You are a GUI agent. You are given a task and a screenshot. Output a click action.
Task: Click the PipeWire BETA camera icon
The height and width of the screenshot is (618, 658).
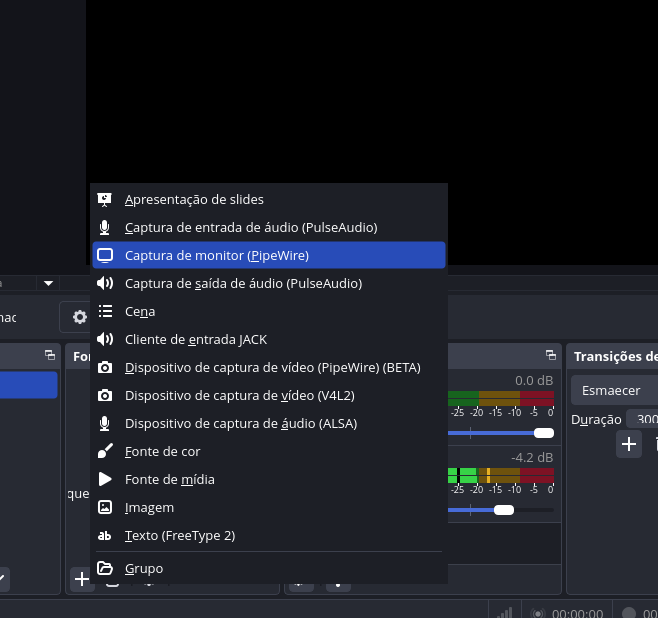click(105, 368)
